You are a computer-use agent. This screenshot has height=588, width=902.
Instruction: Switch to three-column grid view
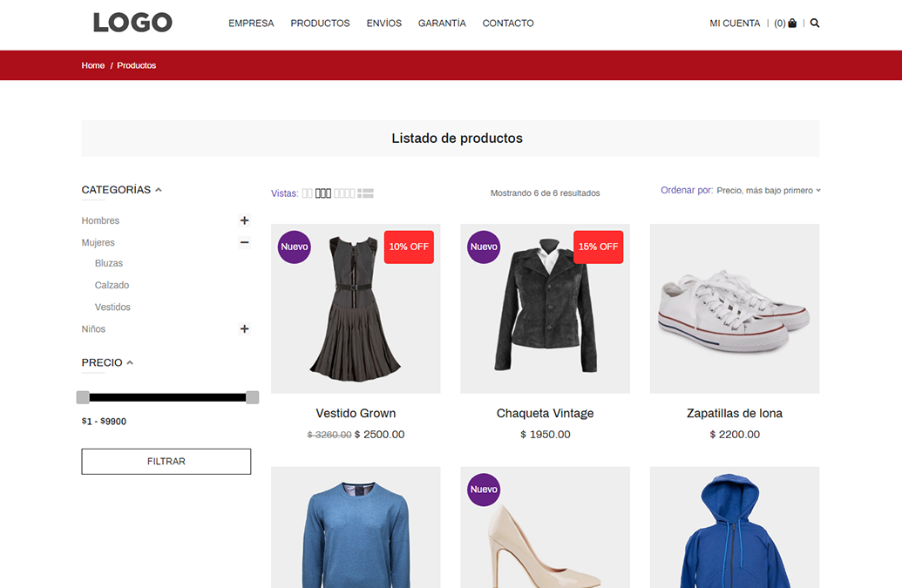tap(323, 193)
